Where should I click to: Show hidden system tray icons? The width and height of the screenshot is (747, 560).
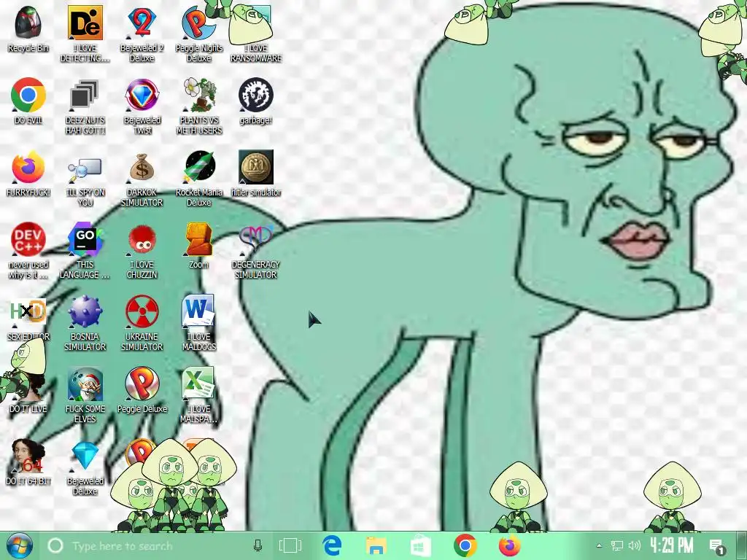click(600, 545)
